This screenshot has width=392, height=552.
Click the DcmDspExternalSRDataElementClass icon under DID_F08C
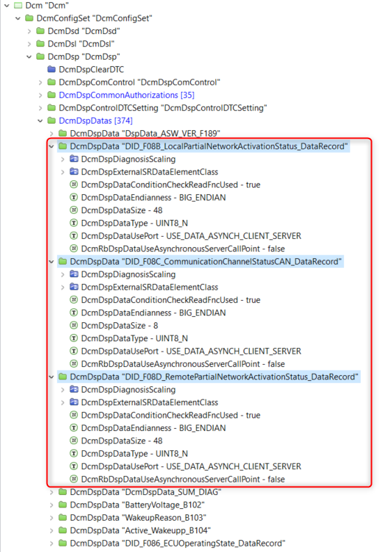74,287
